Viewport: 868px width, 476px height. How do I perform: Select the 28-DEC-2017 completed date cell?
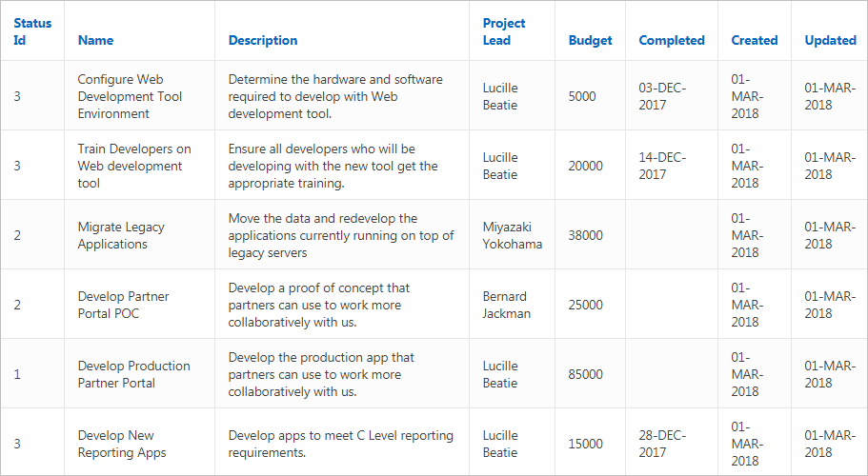click(662, 444)
